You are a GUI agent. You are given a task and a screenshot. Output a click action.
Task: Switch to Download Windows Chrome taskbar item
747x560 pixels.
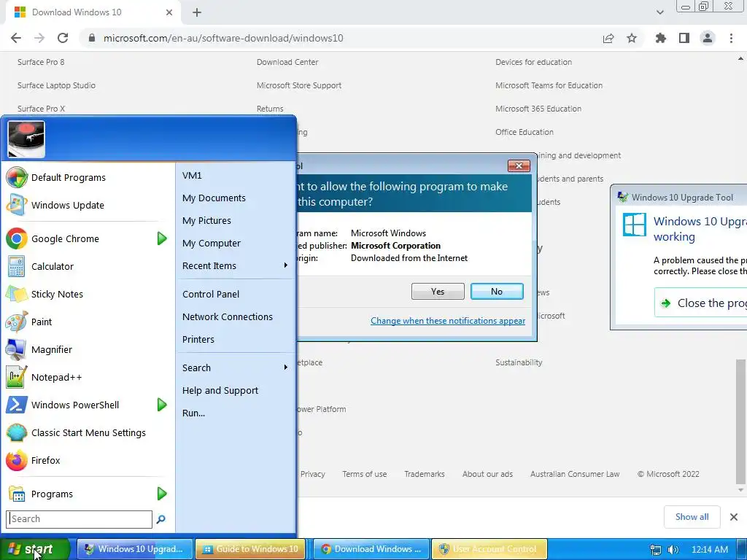tap(371, 550)
